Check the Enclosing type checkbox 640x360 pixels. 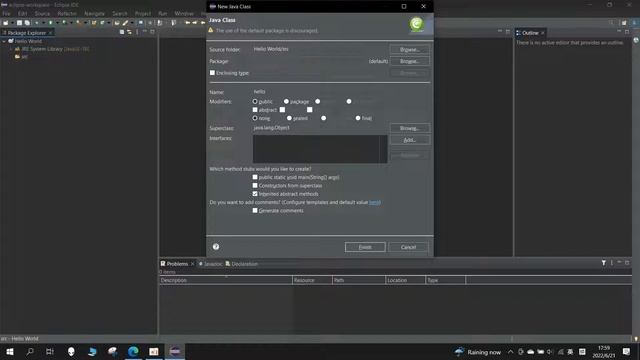click(212, 73)
